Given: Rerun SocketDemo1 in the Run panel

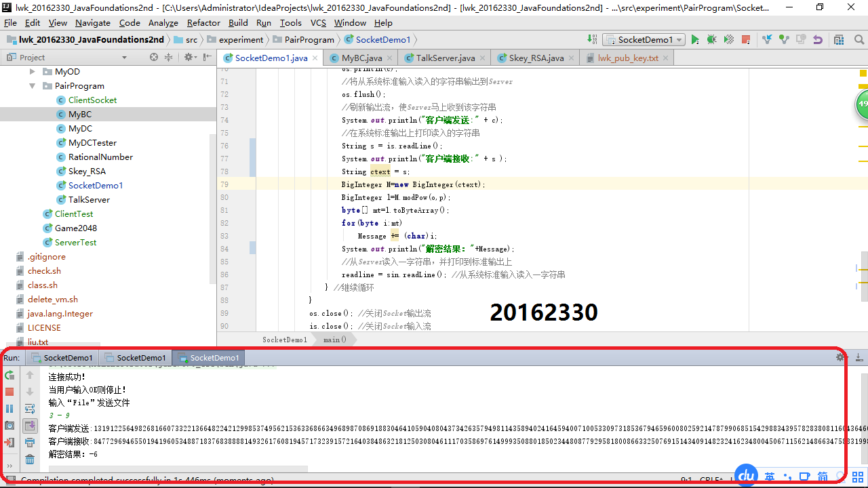Looking at the screenshot, I should coord(9,375).
